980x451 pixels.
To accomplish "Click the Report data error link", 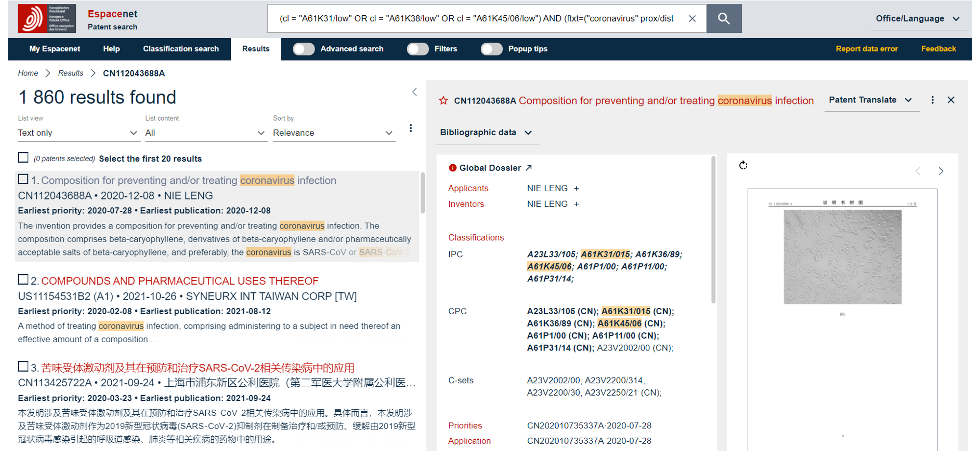I will pyautogui.click(x=866, y=49).
